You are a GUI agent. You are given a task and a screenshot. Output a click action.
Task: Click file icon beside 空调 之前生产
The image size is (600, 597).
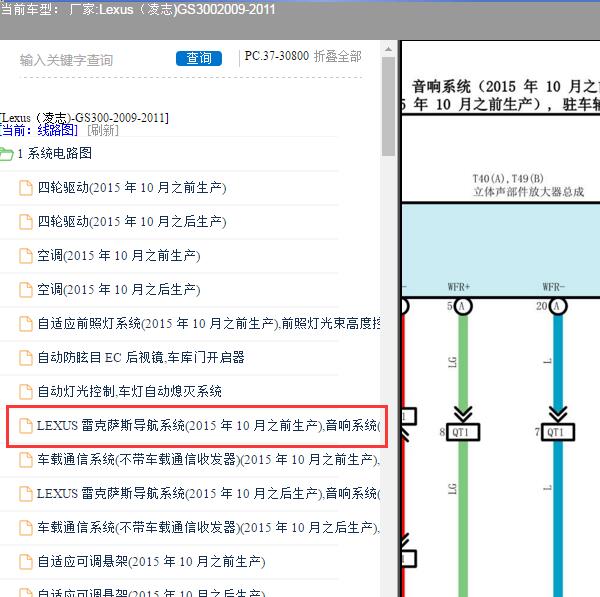(26, 256)
